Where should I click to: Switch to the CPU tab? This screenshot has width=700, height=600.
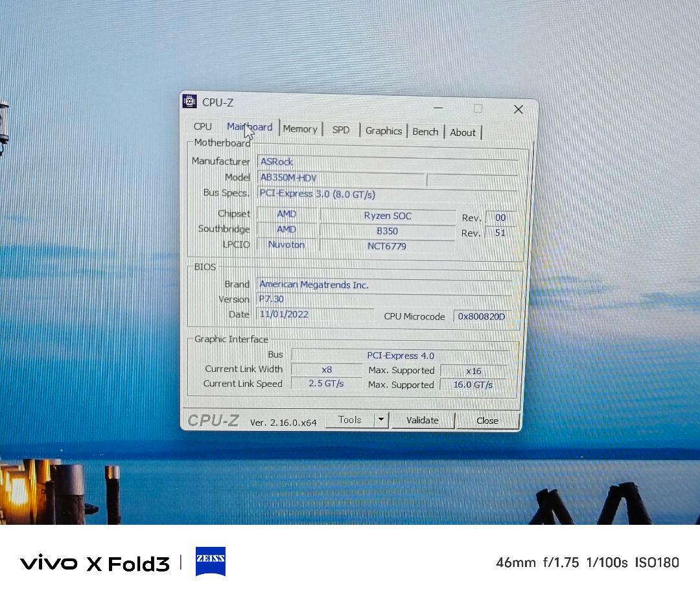click(202, 126)
